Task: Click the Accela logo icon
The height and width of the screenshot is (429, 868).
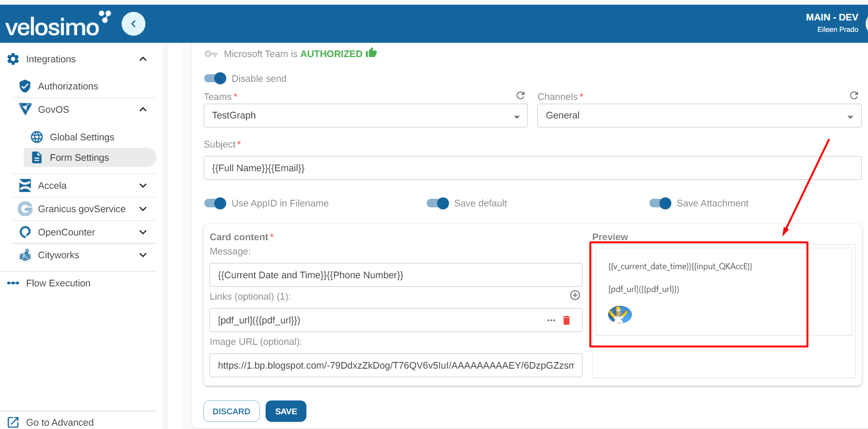Action: coord(25,185)
